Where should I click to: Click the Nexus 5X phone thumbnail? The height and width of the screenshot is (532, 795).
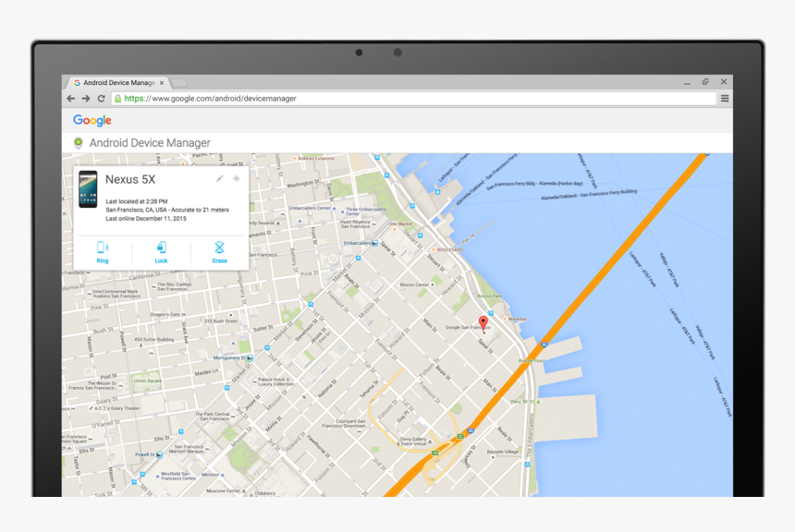point(88,189)
